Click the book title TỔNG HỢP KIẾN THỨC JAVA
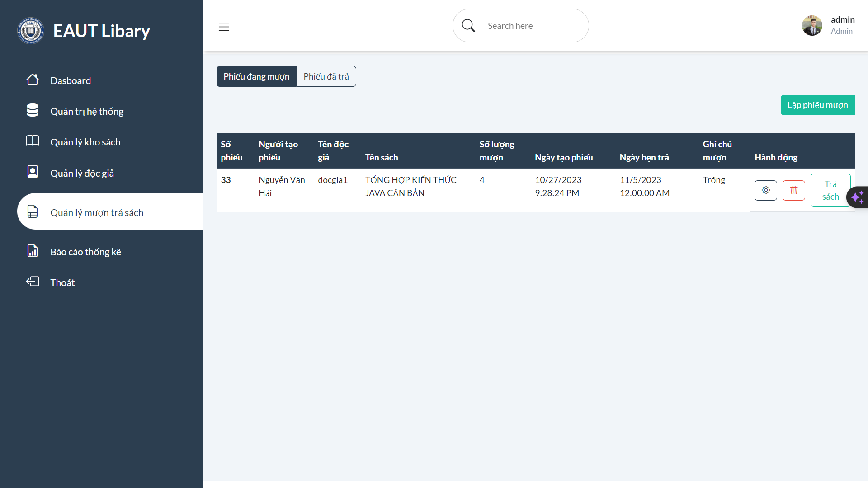This screenshot has width=868, height=488. (410, 186)
